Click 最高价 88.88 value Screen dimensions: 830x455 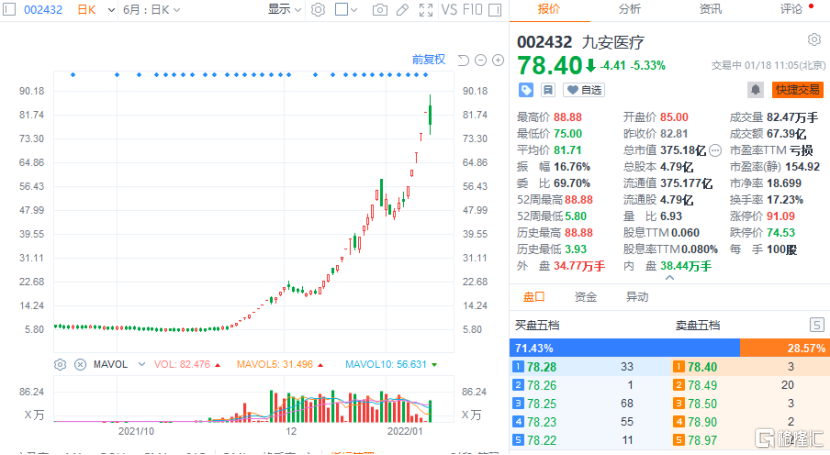[567, 117]
